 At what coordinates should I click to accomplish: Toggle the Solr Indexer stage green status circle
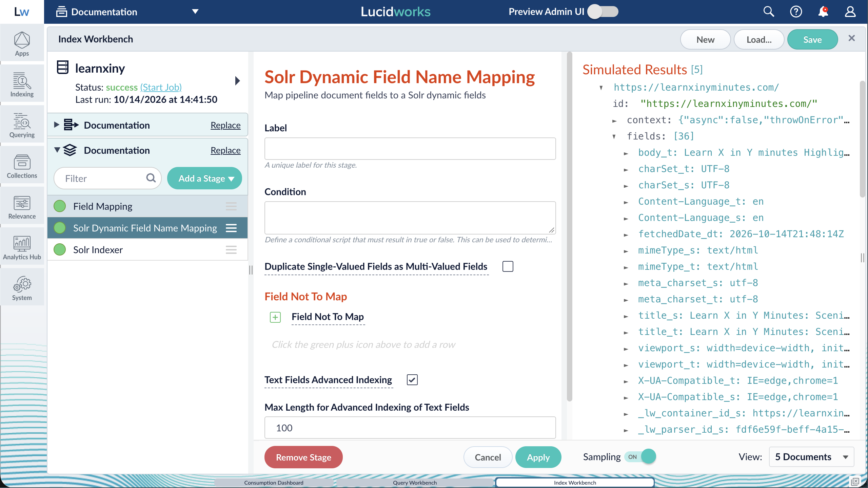click(60, 250)
